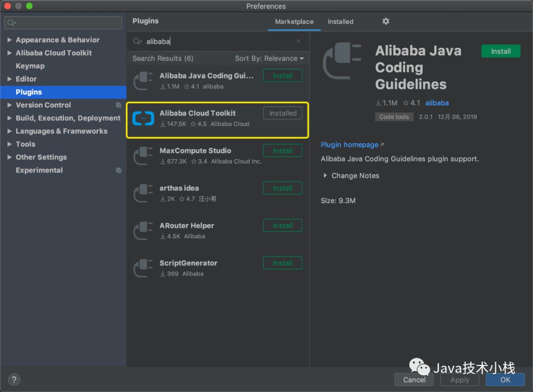Install the ScriptGenerator plugin
Screen dimensions: 533x392
pos(282,263)
